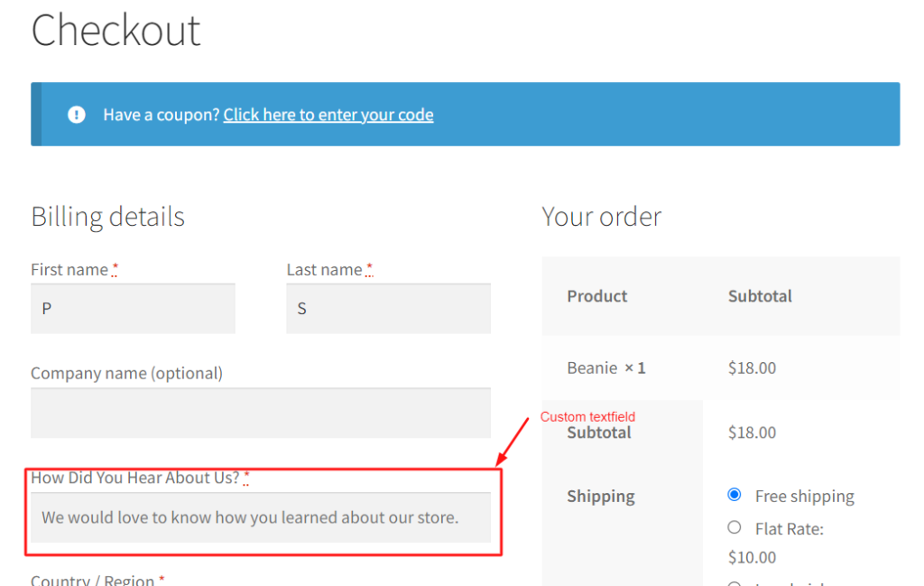Click the How Did You Hear label
Viewport: 924px width, 586px height.
[x=135, y=478]
